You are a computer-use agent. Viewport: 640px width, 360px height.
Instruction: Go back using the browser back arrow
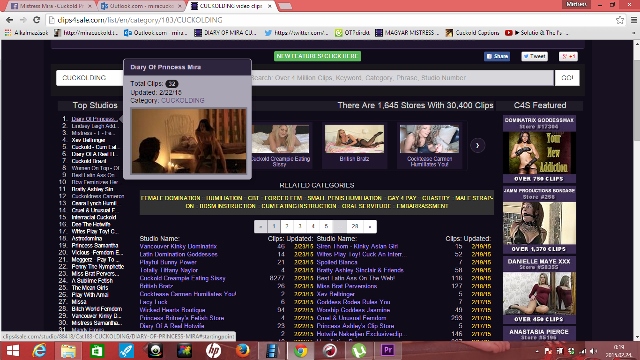[9, 20]
